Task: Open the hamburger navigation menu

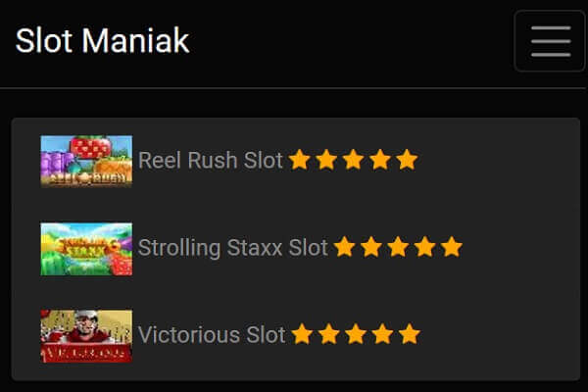Action: click(x=550, y=41)
